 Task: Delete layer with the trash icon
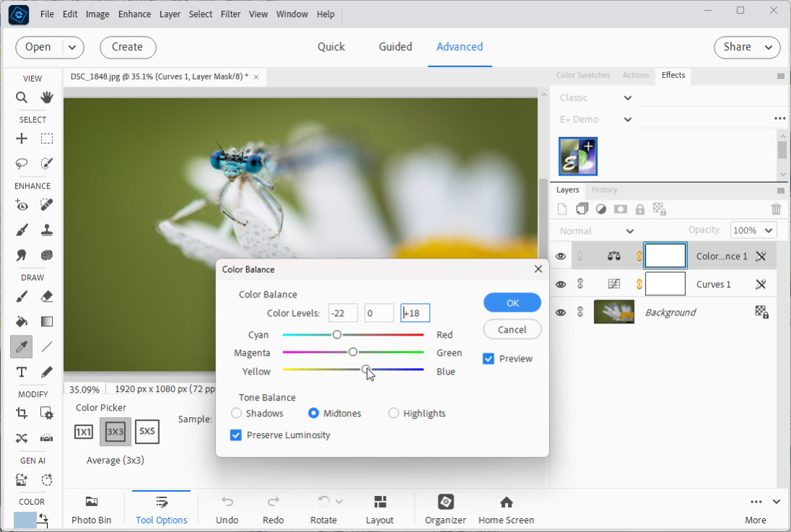[776, 209]
